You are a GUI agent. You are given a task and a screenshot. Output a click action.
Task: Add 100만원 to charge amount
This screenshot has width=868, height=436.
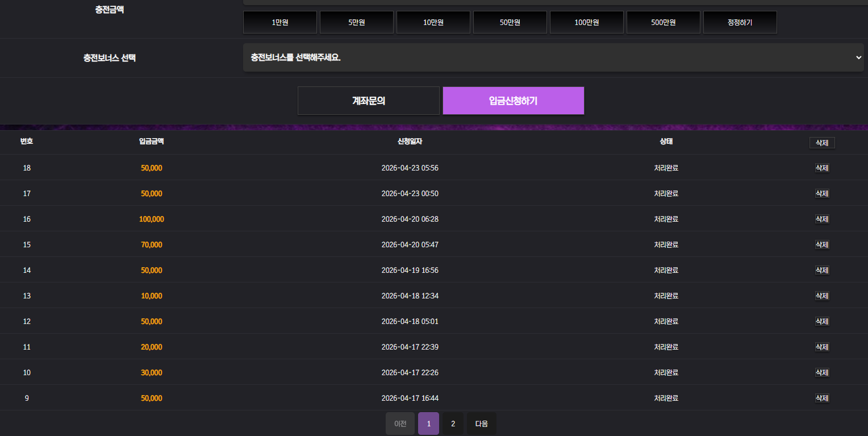(x=586, y=22)
